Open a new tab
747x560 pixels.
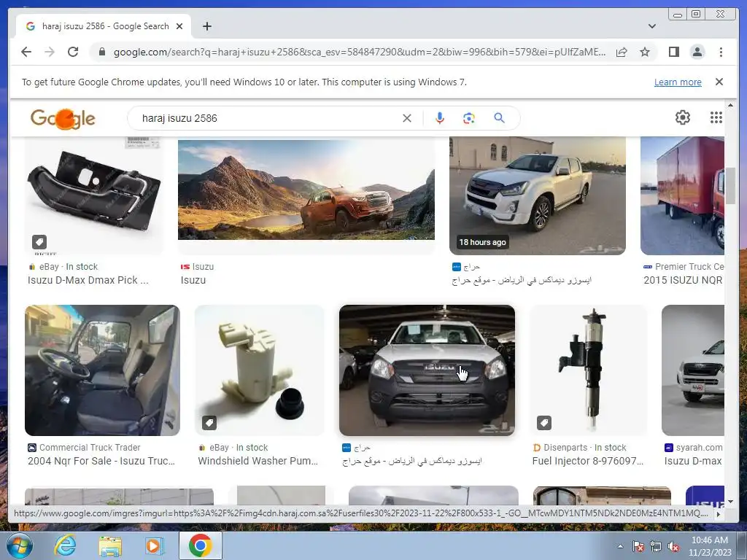pos(206,26)
